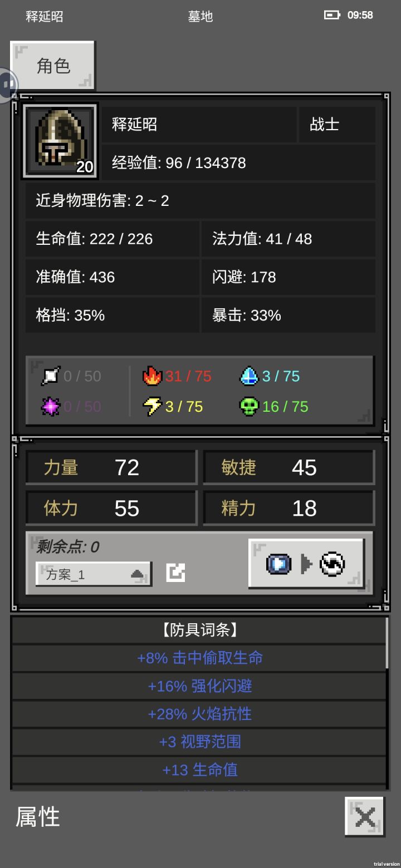
Task: Click the +28% 火焰抗性 affix entry
Action: coord(199,714)
